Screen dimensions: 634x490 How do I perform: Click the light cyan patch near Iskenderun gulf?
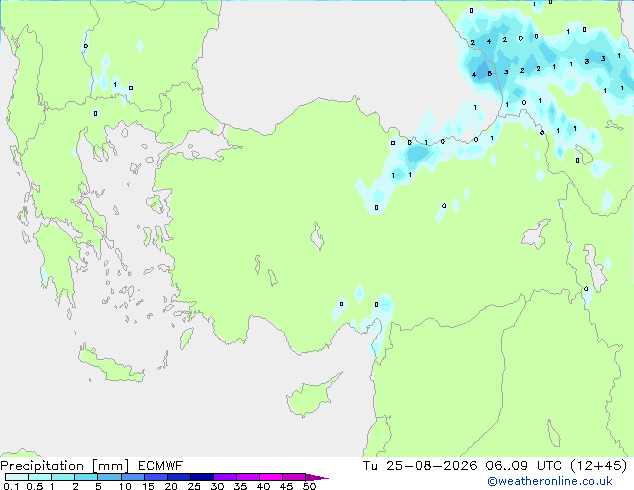[384, 303]
